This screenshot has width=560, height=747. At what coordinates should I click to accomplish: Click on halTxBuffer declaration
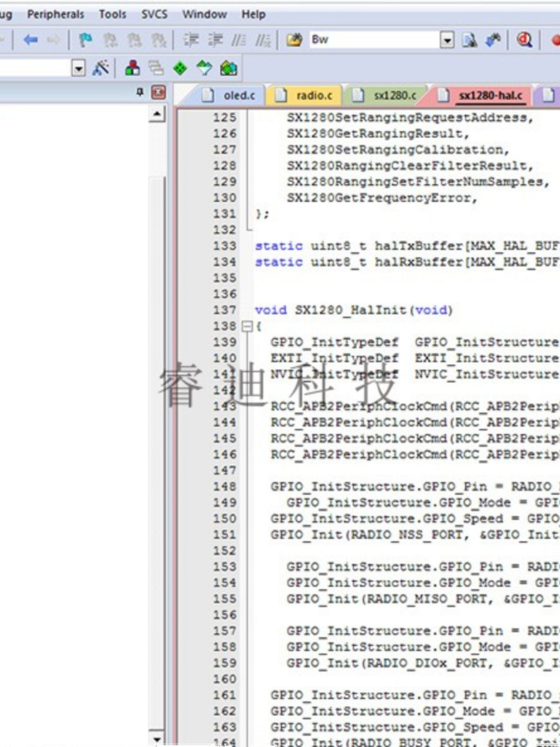419,246
